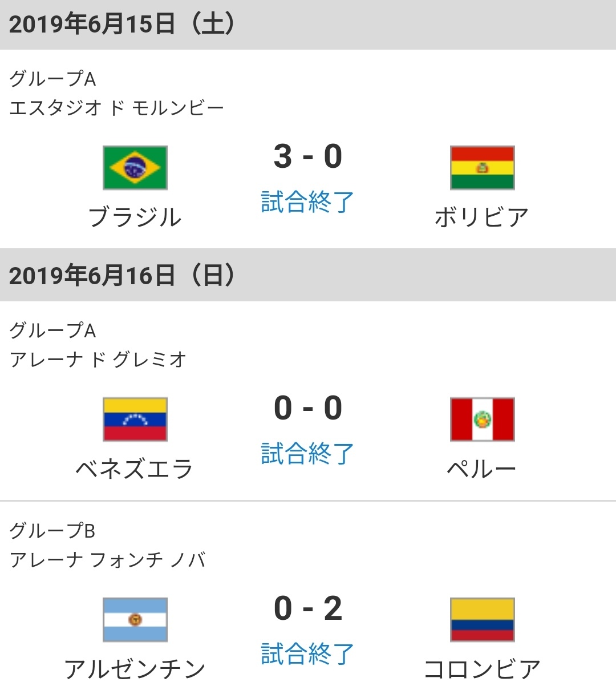Image resolution: width=616 pixels, height=698 pixels.
Task: Select the アルゼンチン team name
Action: (135, 669)
